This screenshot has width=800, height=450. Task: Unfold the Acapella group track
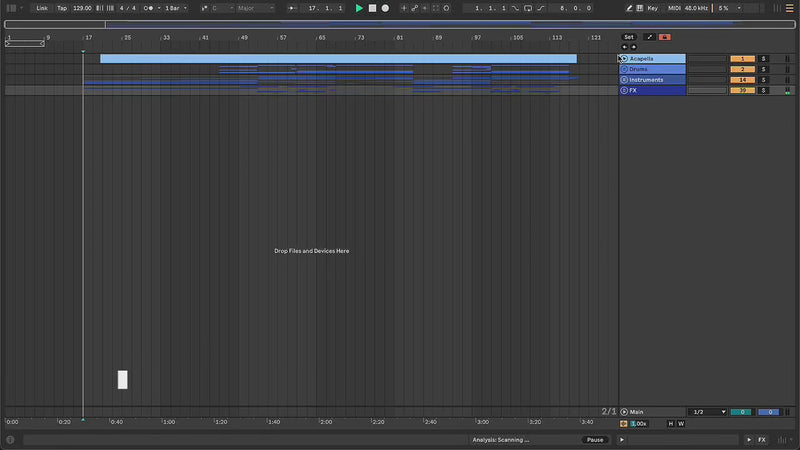pos(624,59)
